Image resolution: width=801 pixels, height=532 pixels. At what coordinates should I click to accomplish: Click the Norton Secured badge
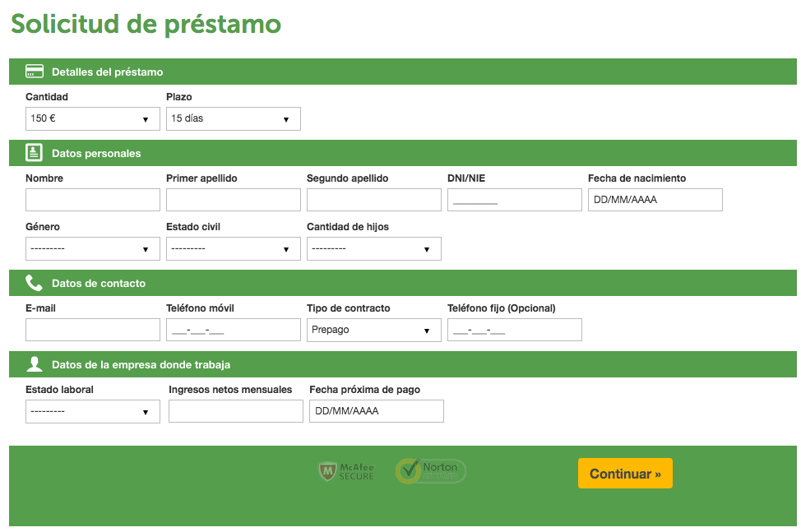[431, 470]
